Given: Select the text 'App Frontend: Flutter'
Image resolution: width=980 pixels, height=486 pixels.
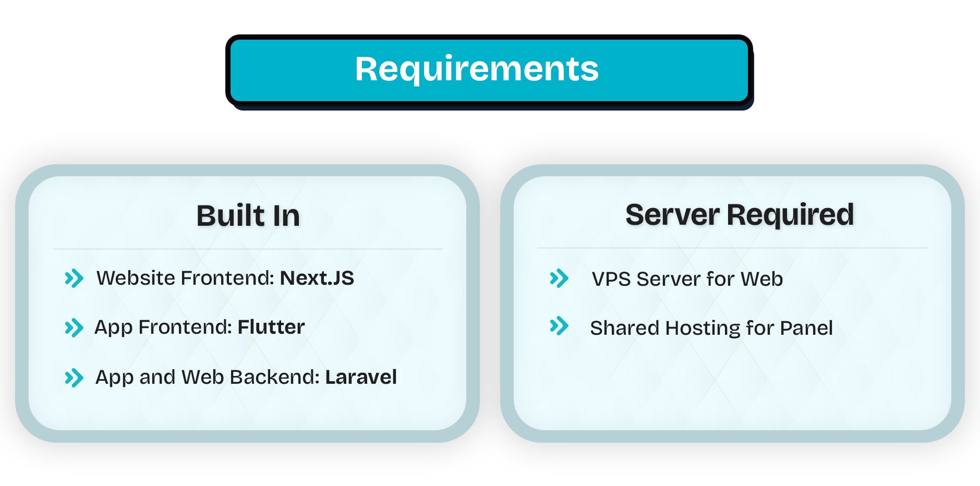Looking at the screenshot, I should 200,327.
